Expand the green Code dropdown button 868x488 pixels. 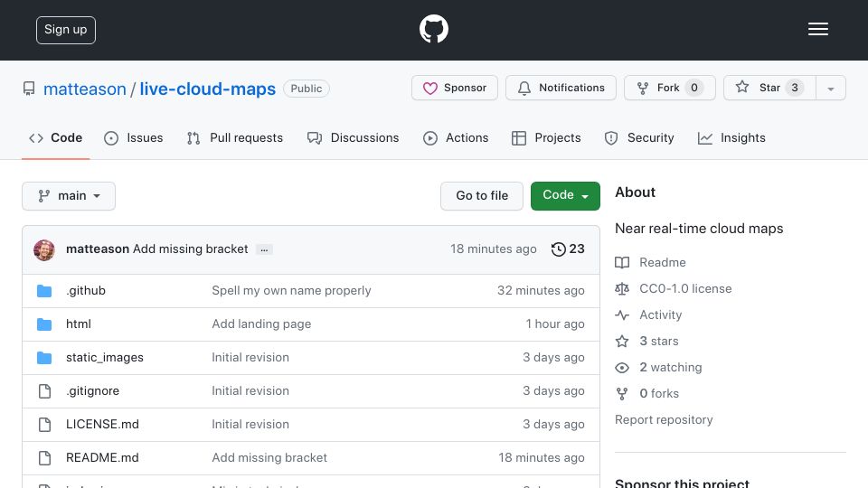[565, 196]
